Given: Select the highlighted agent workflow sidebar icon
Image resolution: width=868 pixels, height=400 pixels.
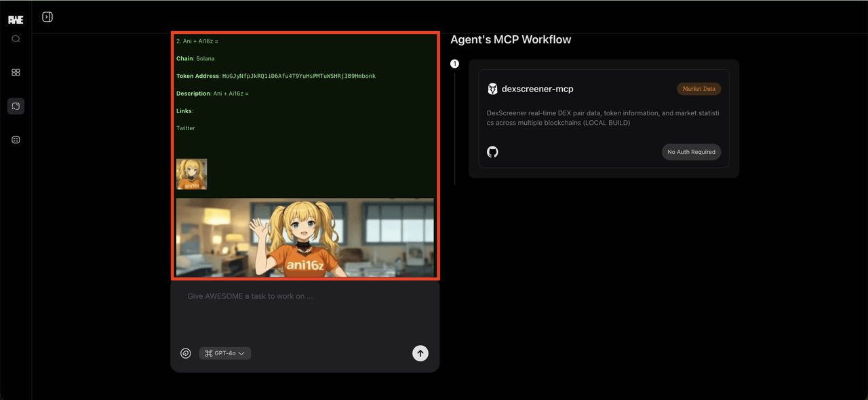Looking at the screenshot, I should pos(16,106).
